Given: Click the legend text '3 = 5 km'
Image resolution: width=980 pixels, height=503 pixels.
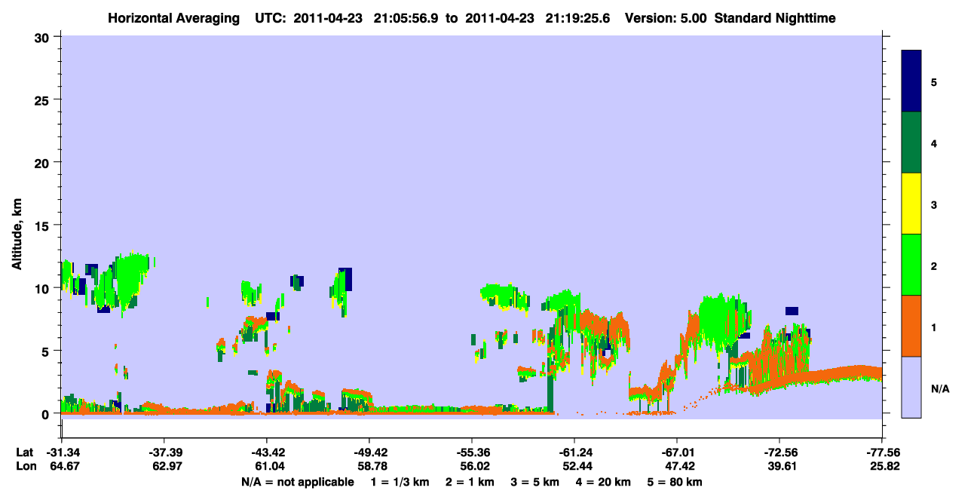Looking at the screenshot, I should (534, 482).
